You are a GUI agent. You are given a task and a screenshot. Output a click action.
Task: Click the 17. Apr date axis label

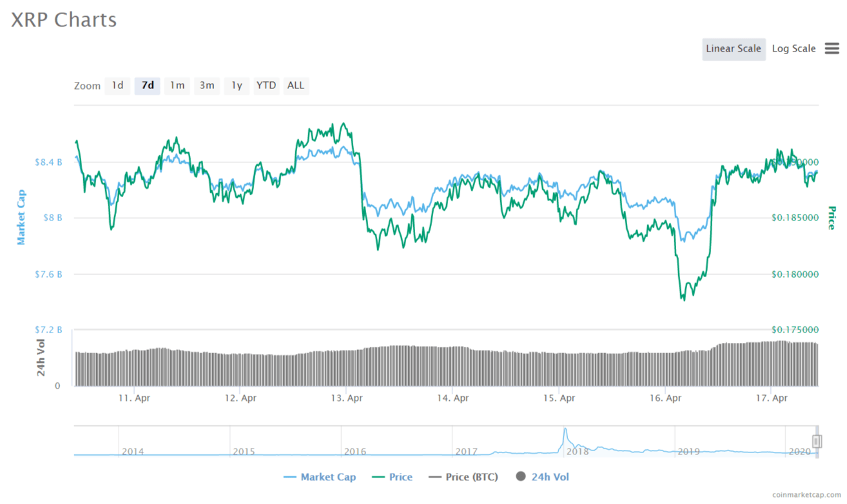point(772,398)
